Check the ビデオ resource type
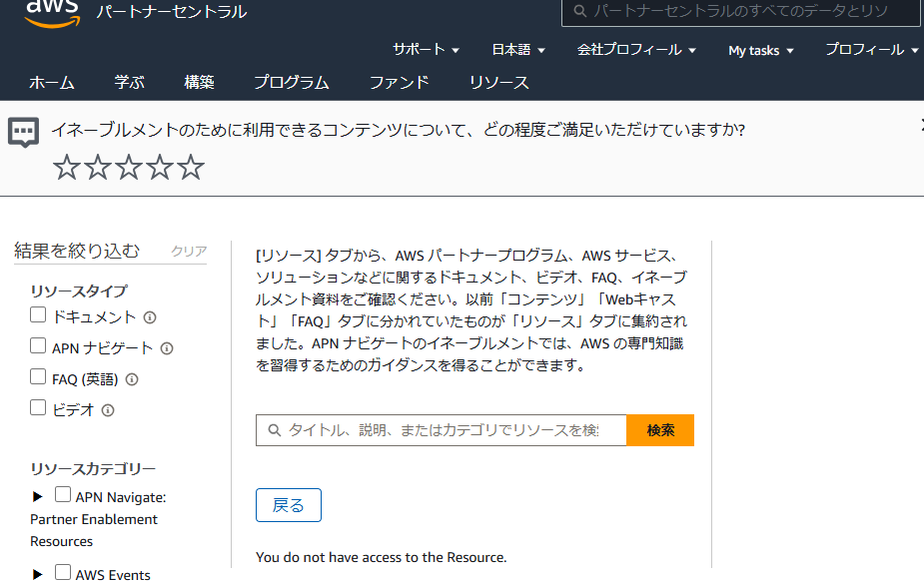 [x=38, y=407]
